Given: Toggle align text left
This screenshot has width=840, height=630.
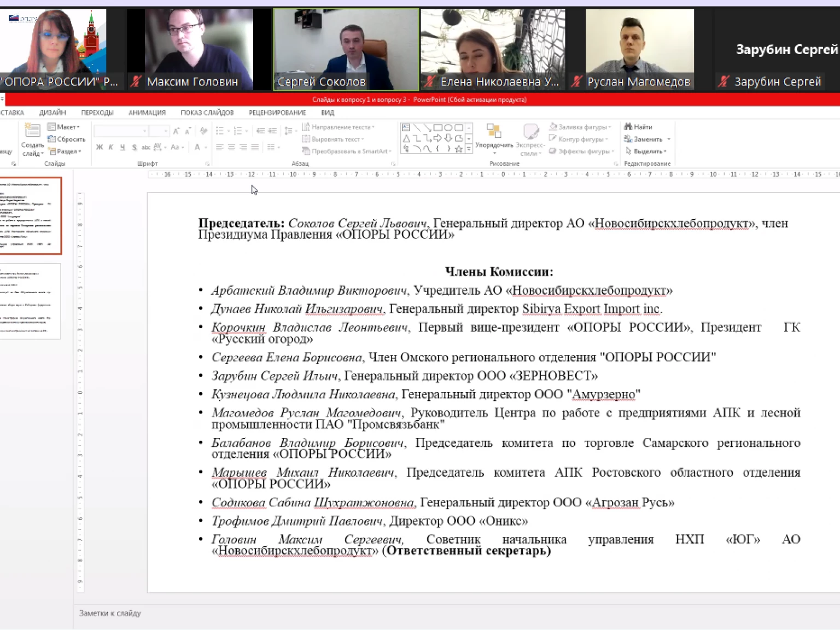Looking at the screenshot, I should click(x=220, y=147).
